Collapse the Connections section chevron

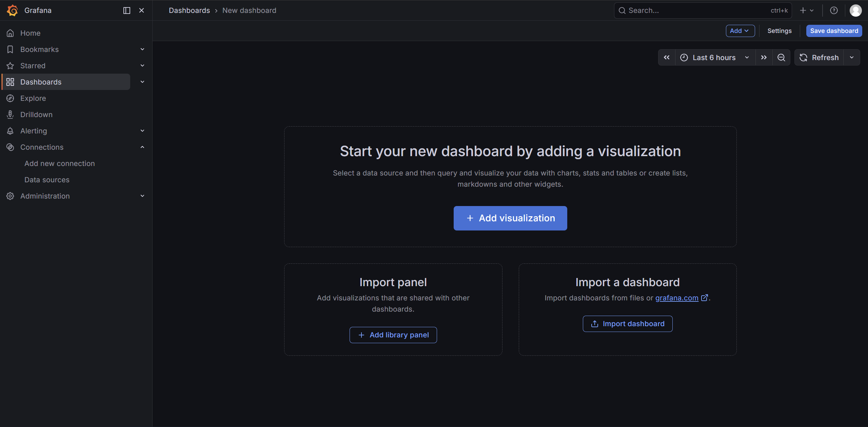pos(142,147)
